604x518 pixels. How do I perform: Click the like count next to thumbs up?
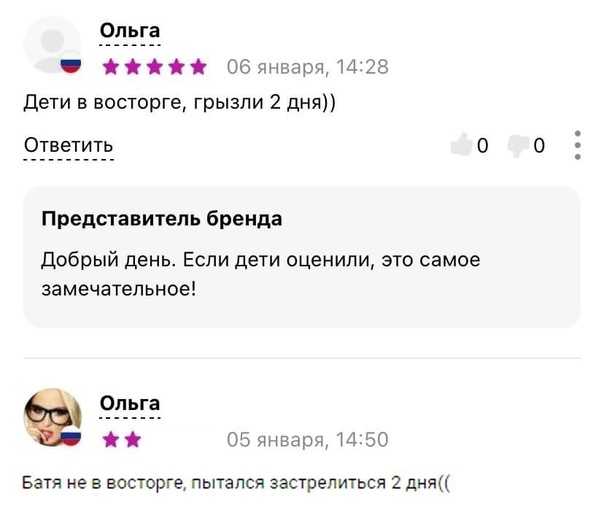coord(482,146)
